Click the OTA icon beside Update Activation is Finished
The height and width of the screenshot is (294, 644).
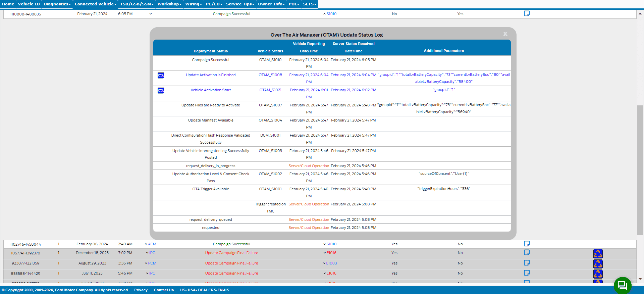point(161,76)
